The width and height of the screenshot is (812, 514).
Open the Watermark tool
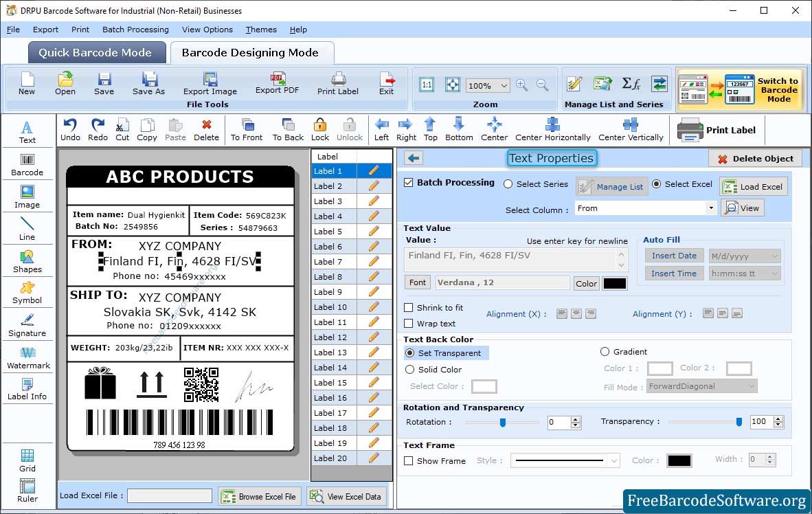pyautogui.click(x=28, y=358)
